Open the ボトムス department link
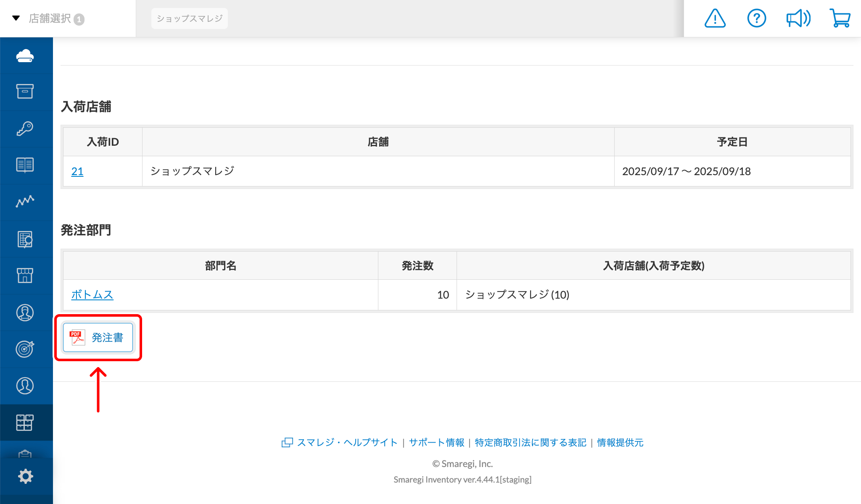The width and height of the screenshot is (861, 504). [x=92, y=295]
